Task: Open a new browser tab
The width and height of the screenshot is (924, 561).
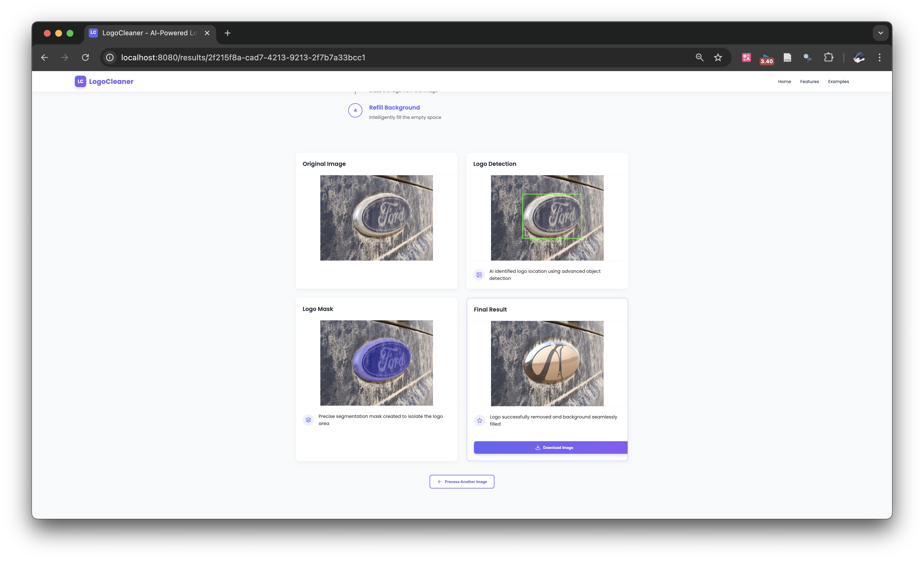Action: coord(228,33)
